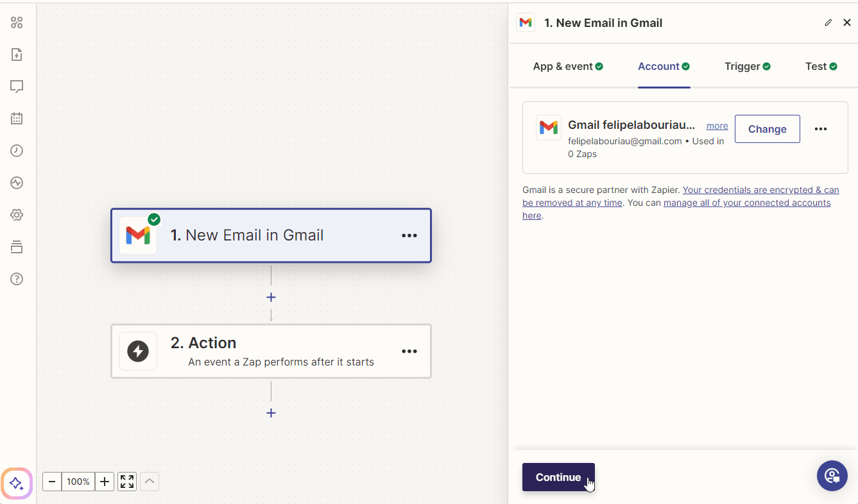Open the New Email in Gmail step menu

click(x=409, y=235)
